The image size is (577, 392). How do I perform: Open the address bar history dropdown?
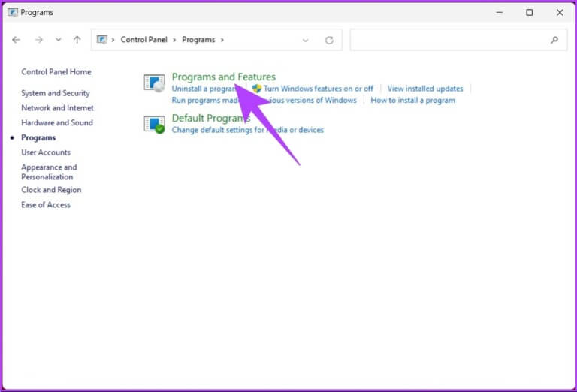[x=305, y=40]
